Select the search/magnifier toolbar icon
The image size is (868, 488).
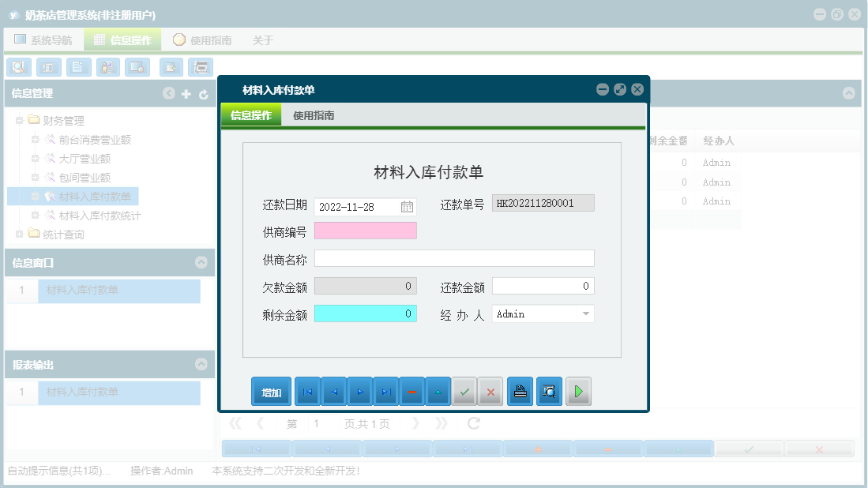pos(18,67)
